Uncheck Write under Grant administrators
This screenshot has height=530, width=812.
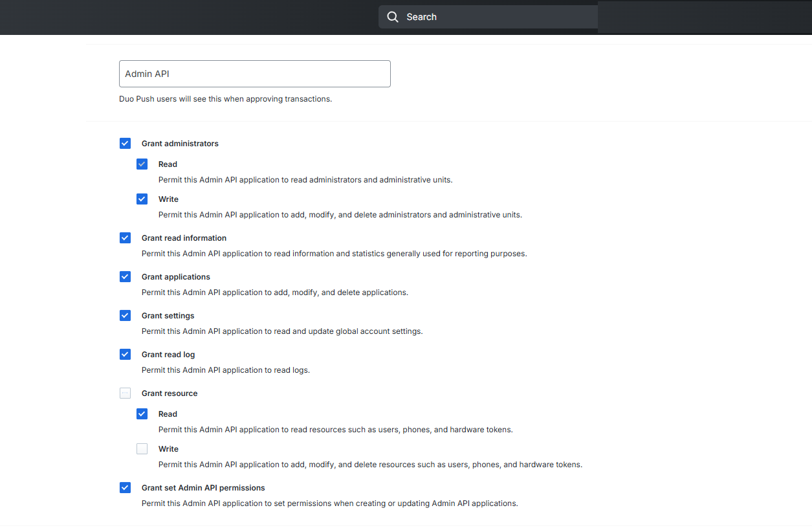coord(142,199)
